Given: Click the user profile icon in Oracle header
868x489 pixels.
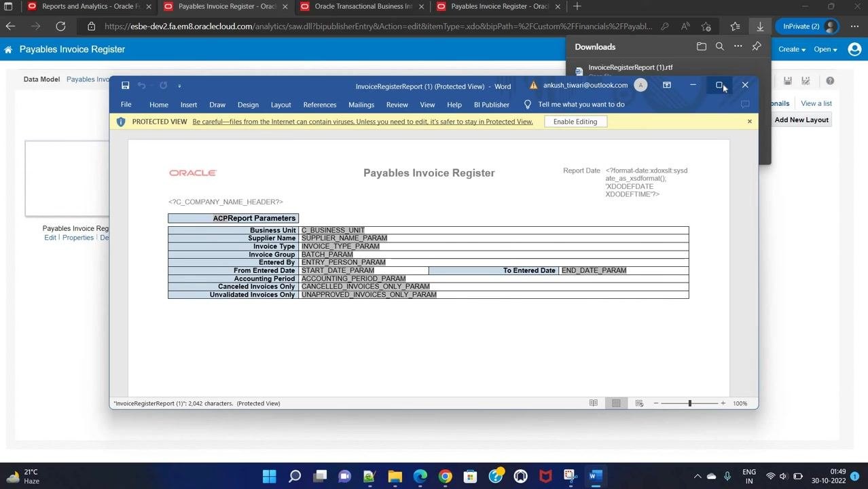Looking at the screenshot, I should (855, 50).
